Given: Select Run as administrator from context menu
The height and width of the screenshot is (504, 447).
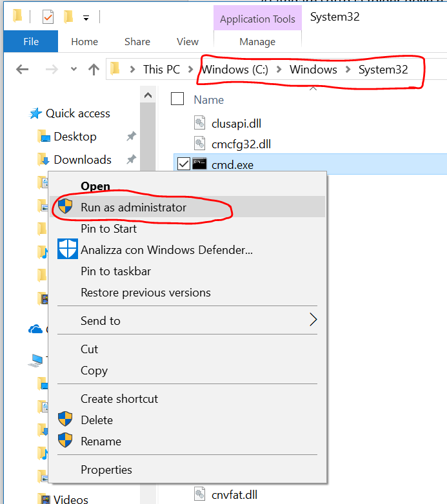Looking at the screenshot, I should pyautogui.click(x=133, y=208).
